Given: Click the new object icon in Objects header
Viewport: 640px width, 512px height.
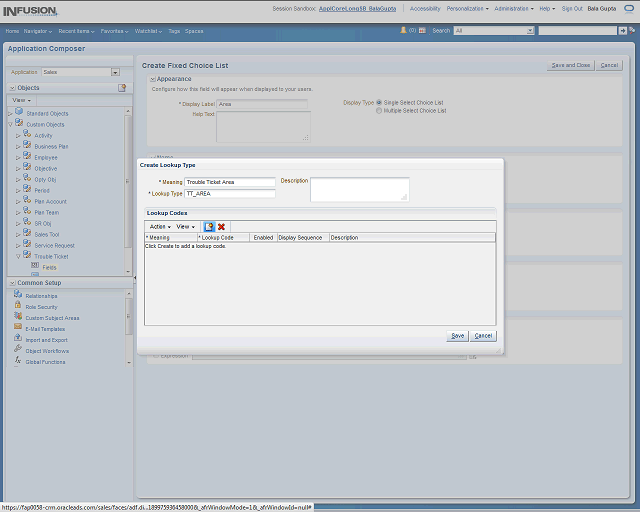Looking at the screenshot, I should pos(122,88).
